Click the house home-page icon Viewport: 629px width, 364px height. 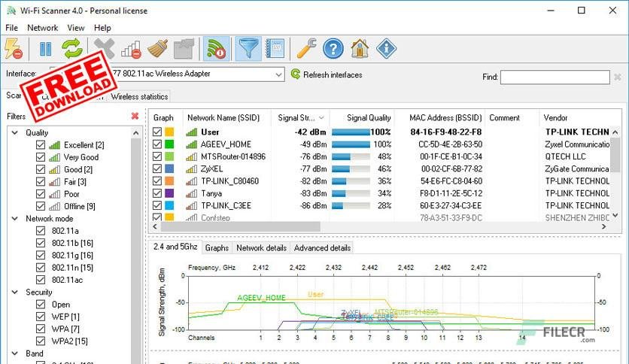(x=360, y=48)
